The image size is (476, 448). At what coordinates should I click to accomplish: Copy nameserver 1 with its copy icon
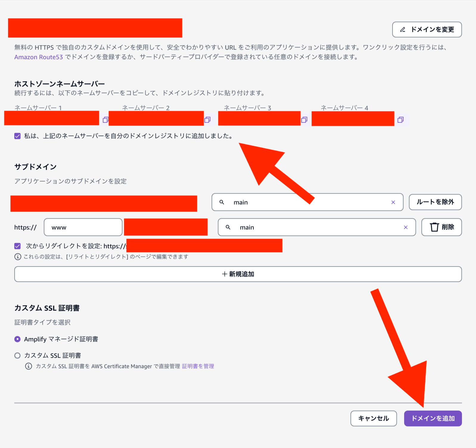point(106,120)
